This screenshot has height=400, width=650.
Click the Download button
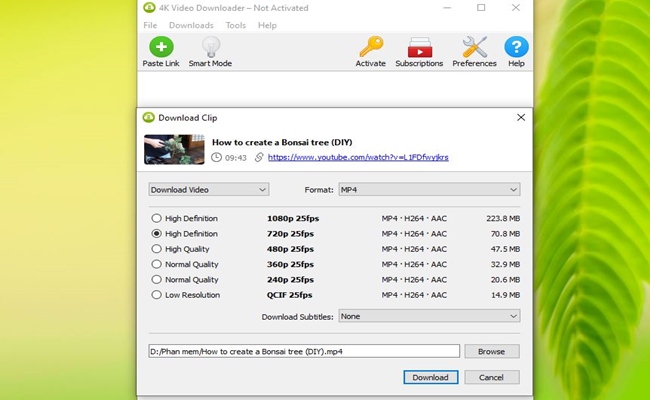tap(430, 377)
